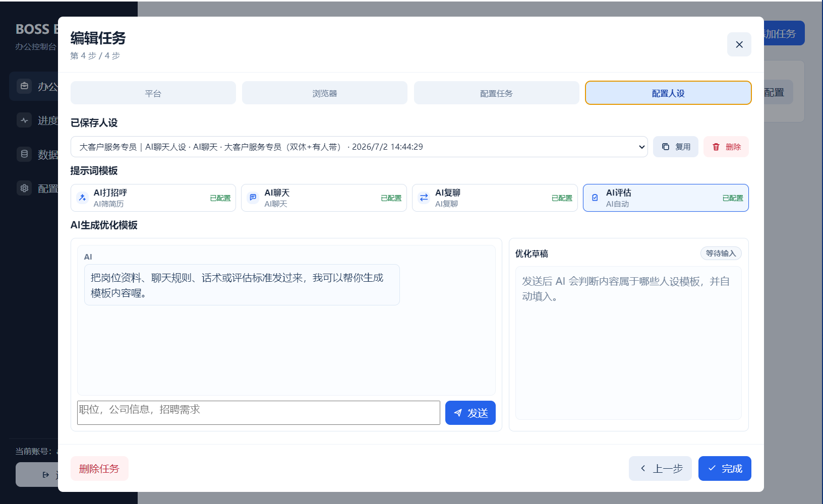The height and width of the screenshot is (504, 823).
Task: Click the copy icon in 复用 button
Action: tap(666, 147)
